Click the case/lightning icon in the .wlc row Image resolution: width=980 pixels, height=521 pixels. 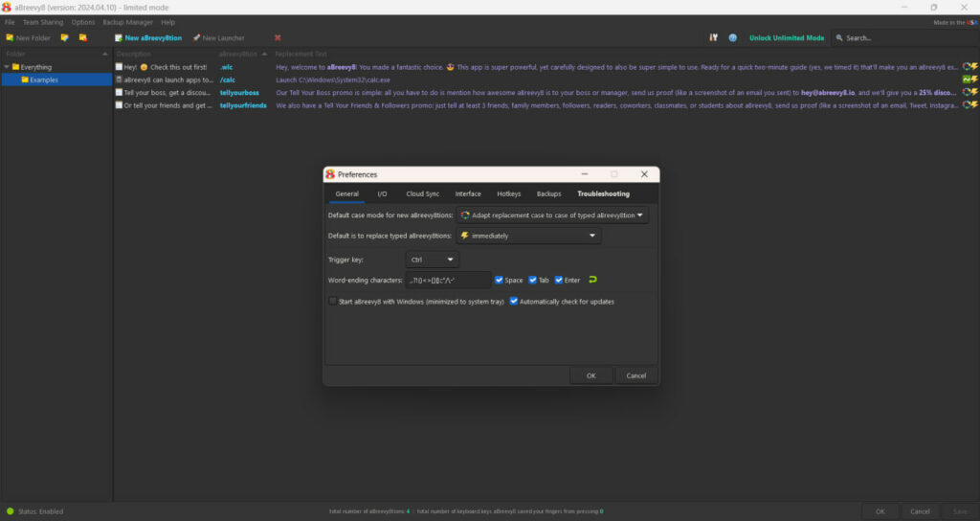970,67
